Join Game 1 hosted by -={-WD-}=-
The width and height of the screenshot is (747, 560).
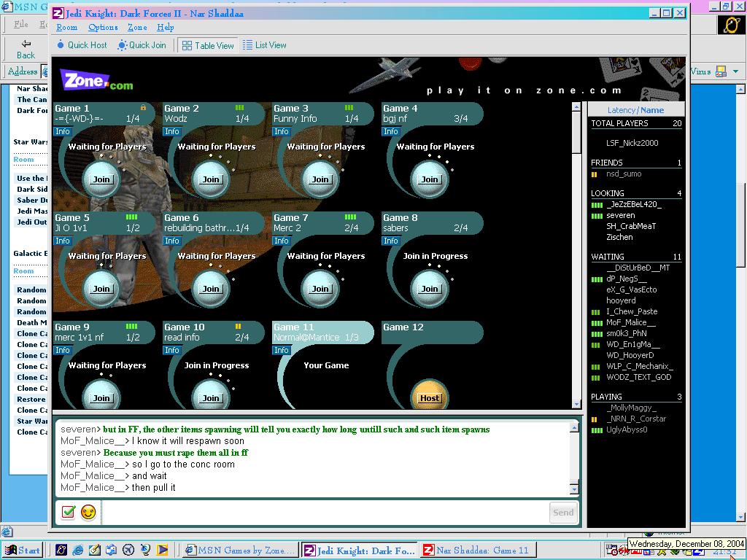point(101,179)
